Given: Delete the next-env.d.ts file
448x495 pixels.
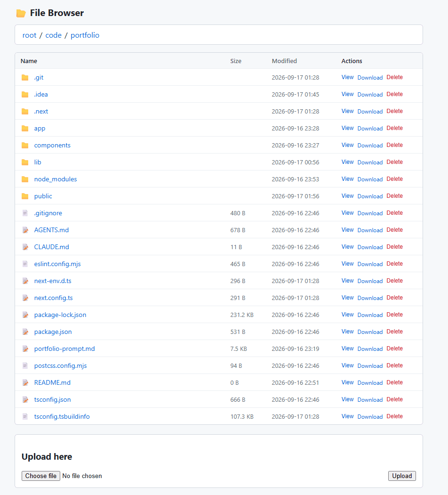Looking at the screenshot, I should (395, 281).
